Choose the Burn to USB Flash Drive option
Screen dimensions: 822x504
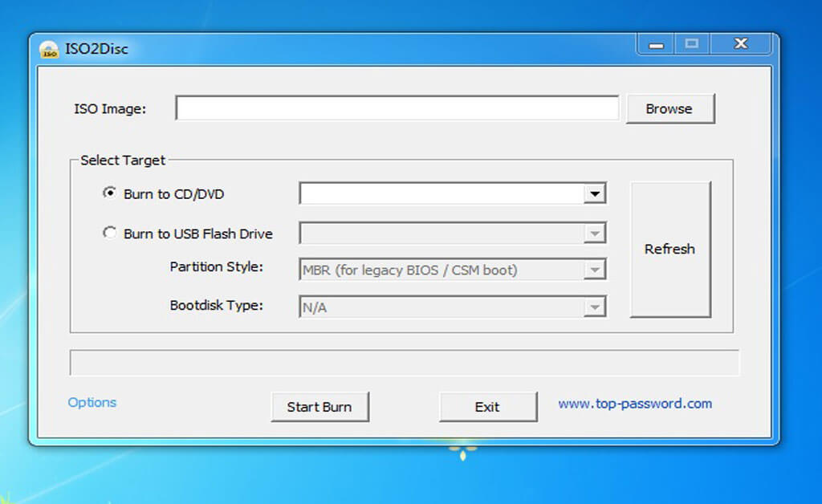[x=110, y=234]
